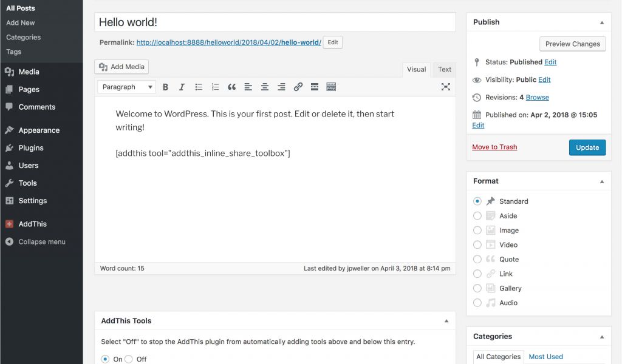This screenshot has width=622, height=364.
Task: Toggle italic formatting in editor toolbar
Action: click(x=182, y=87)
